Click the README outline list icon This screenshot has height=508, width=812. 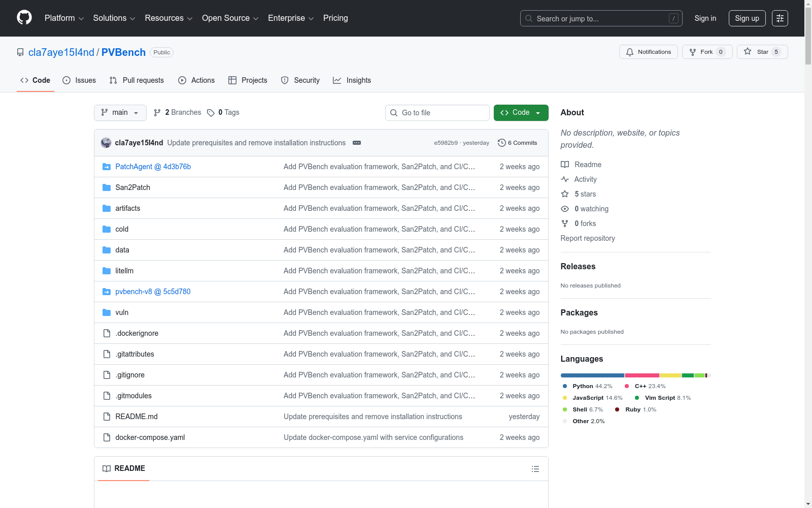pyautogui.click(x=535, y=469)
